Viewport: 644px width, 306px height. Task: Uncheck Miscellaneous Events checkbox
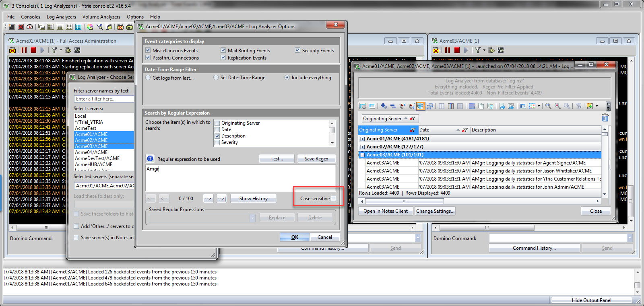point(148,50)
